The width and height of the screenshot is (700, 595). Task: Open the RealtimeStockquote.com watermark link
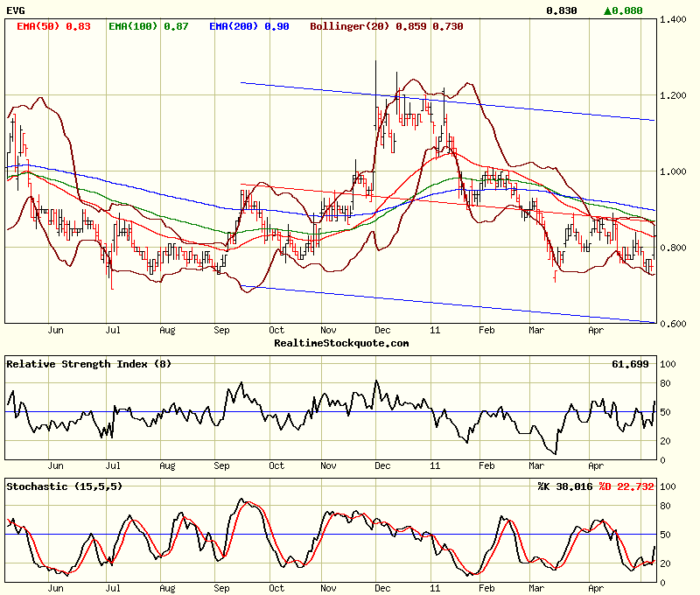pos(341,343)
